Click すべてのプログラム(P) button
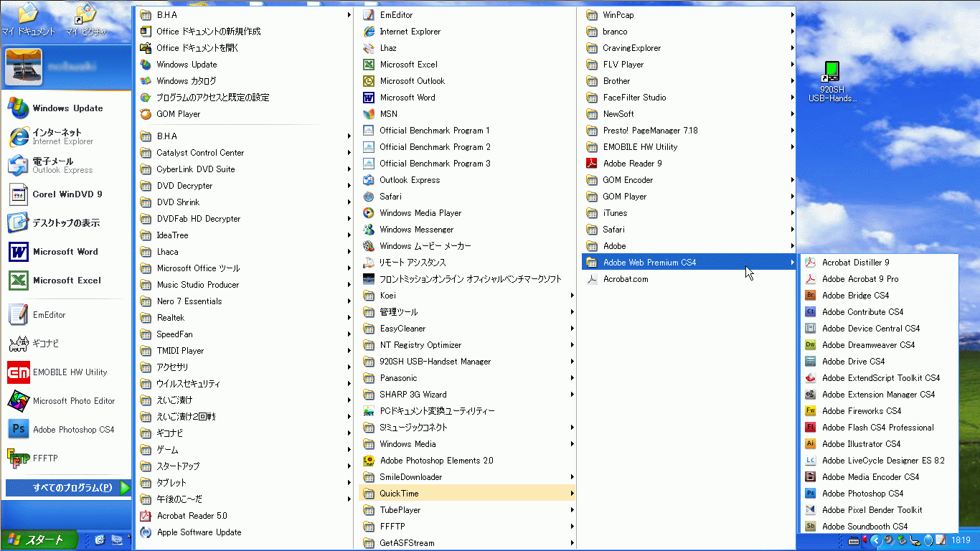The image size is (980, 551). pos(68,488)
